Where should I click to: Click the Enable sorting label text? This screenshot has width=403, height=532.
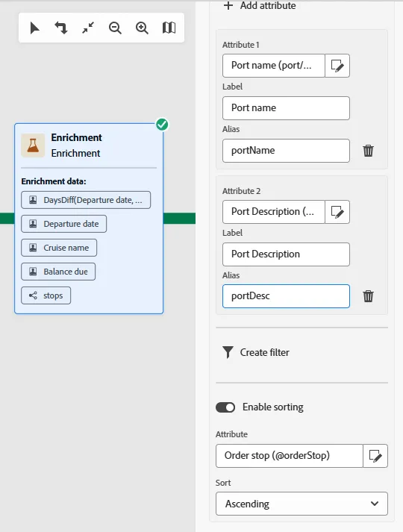click(272, 407)
